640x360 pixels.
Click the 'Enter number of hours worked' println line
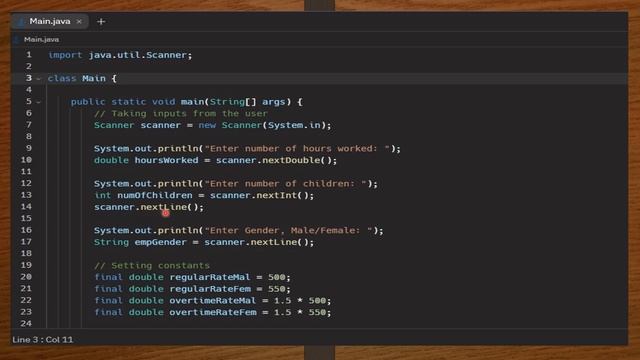(247, 149)
